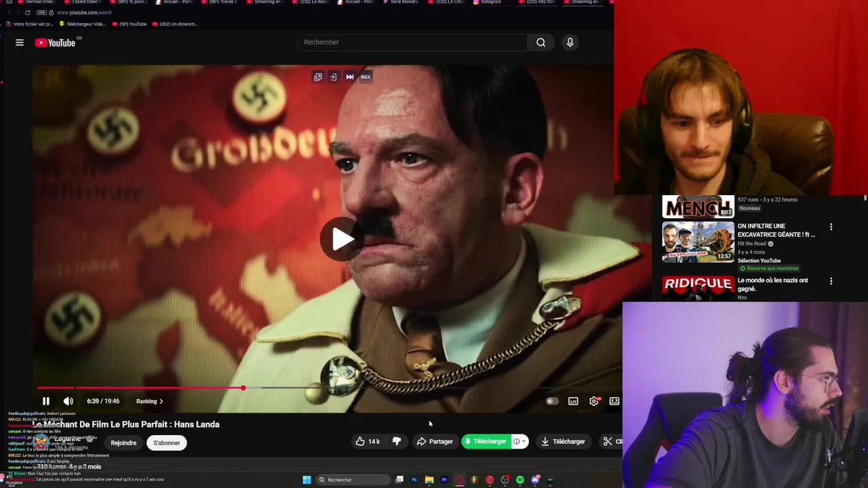Click the VPN badge in address bar
868x488 pixels.
pyautogui.click(x=42, y=13)
